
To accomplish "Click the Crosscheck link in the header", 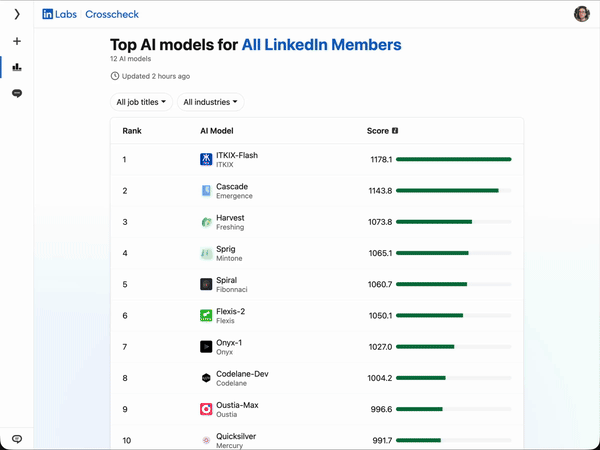I will (112, 15).
